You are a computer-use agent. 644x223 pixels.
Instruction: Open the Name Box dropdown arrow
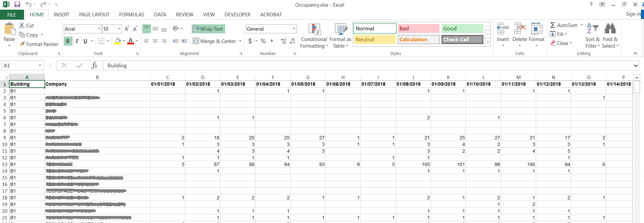click(x=40, y=65)
